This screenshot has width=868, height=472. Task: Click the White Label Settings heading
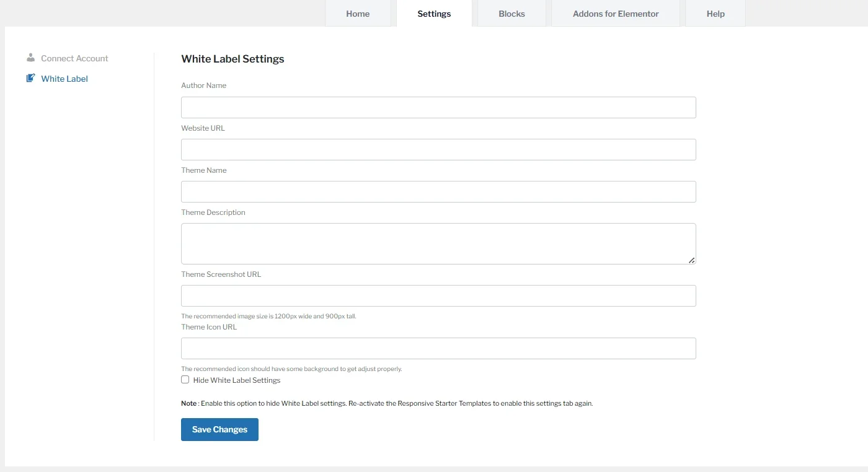click(x=232, y=59)
